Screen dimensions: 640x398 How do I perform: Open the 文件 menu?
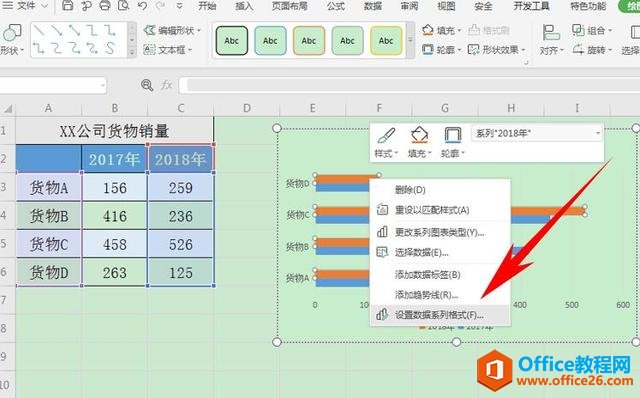25,6
